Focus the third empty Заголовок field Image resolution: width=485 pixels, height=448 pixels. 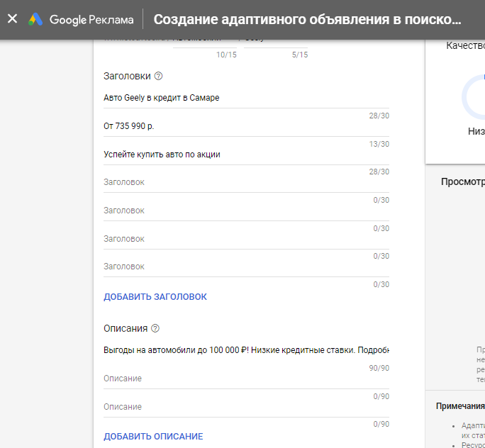tap(246, 239)
